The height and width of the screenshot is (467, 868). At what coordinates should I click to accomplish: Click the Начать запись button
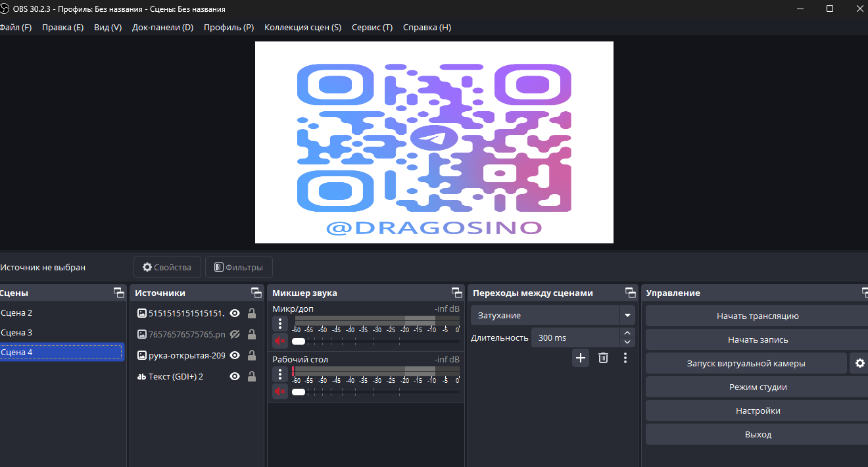coord(758,340)
